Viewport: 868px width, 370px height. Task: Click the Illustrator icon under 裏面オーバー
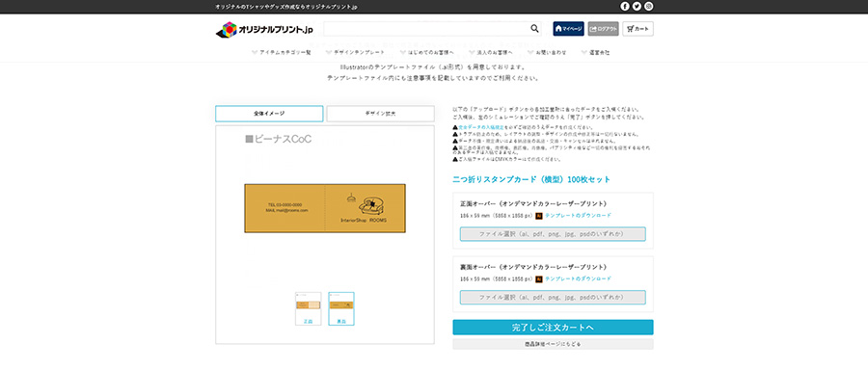539,279
